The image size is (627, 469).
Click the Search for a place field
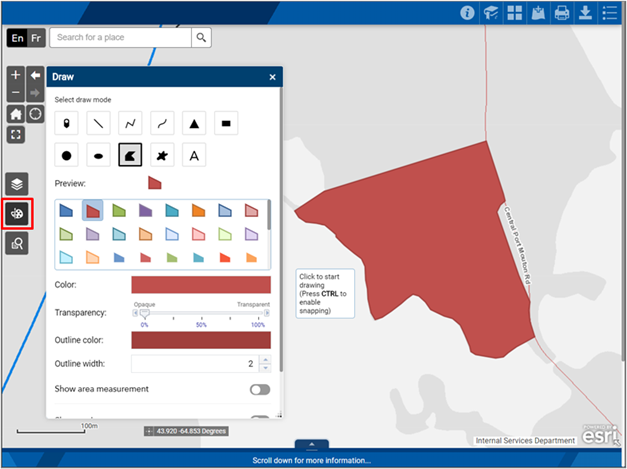pyautogui.click(x=120, y=38)
